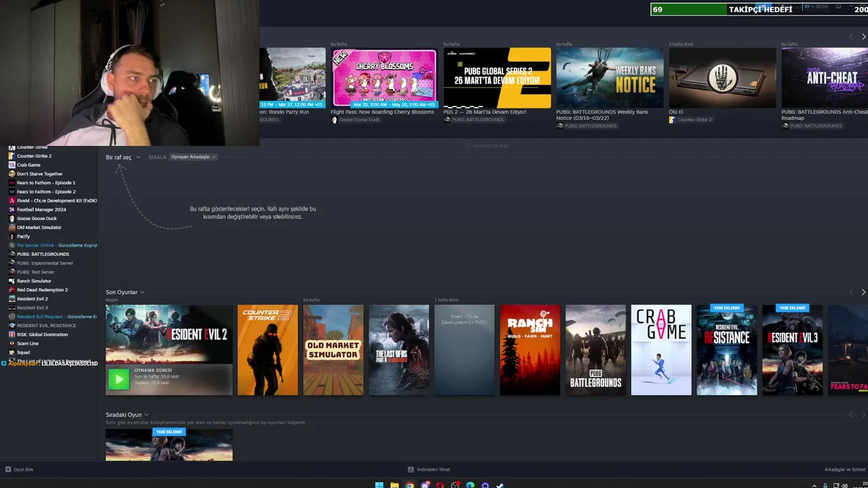Select 'Resident Evil 2' in sidebar list
The height and width of the screenshot is (488, 868).
32,299
